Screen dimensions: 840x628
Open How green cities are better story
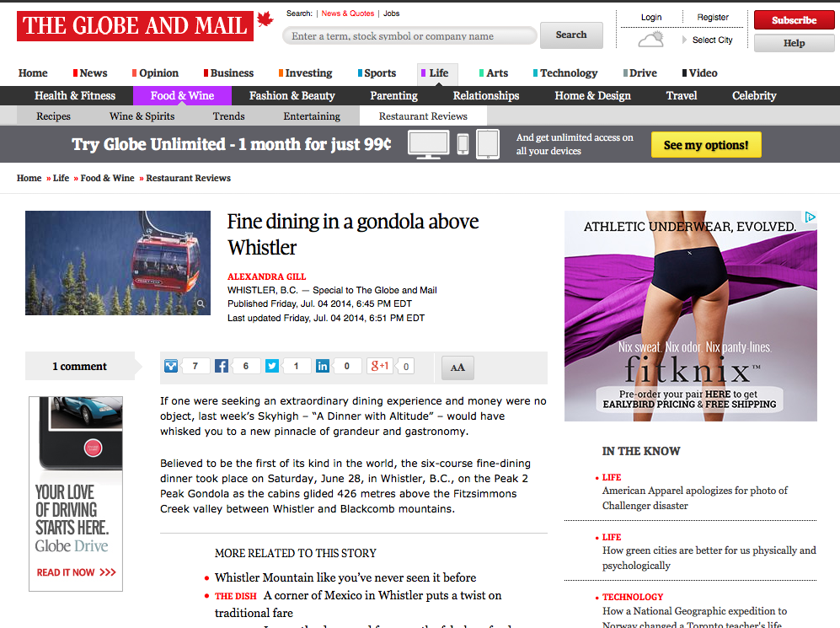[x=709, y=558]
